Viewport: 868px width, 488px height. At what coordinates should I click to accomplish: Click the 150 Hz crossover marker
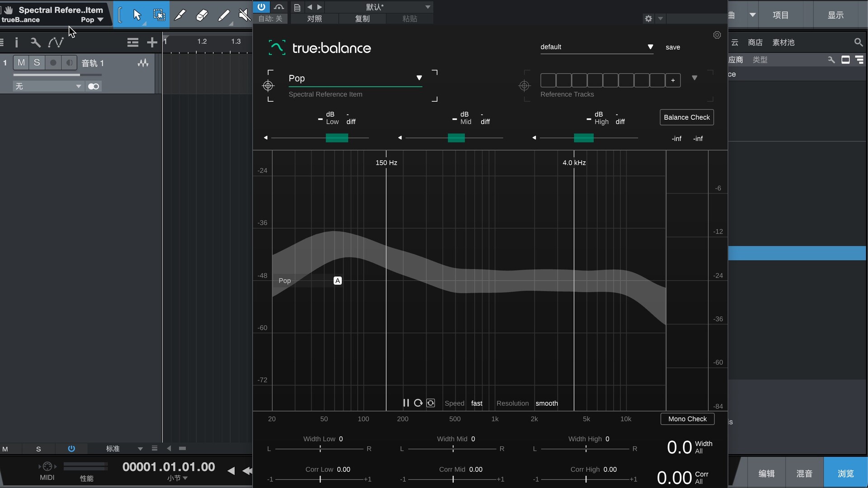point(387,163)
